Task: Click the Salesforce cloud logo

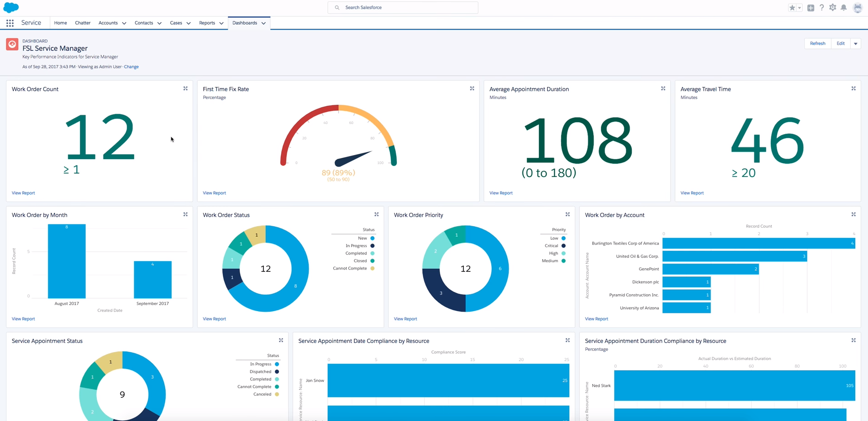Action: pyautogui.click(x=11, y=7)
